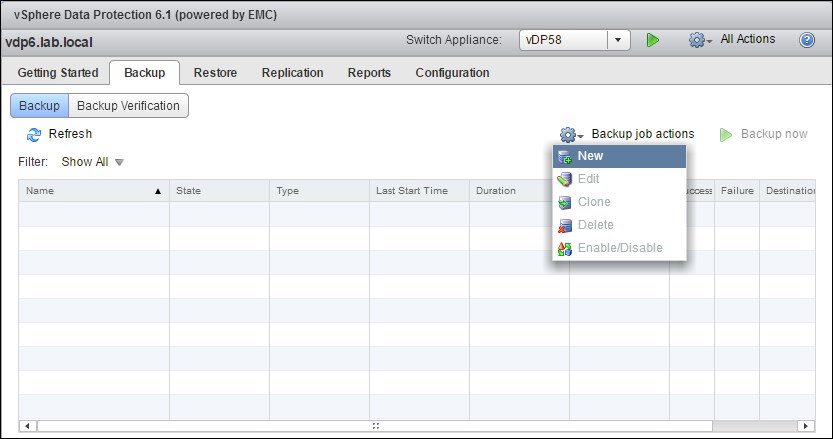833x439 pixels.
Task: Expand the Switch Appliance dropdown arrow
Action: [x=618, y=40]
